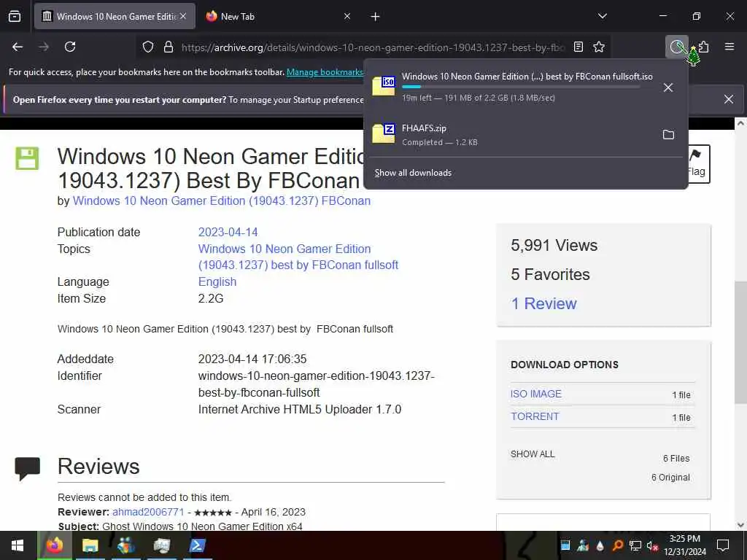Download the ISO IMAGE option
The width and height of the screenshot is (747, 560).
536,394
